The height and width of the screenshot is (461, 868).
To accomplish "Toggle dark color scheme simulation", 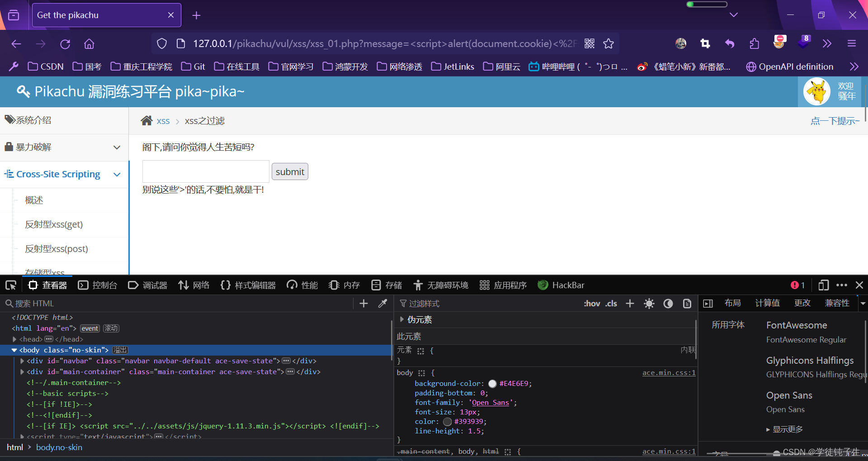I will [x=668, y=304].
